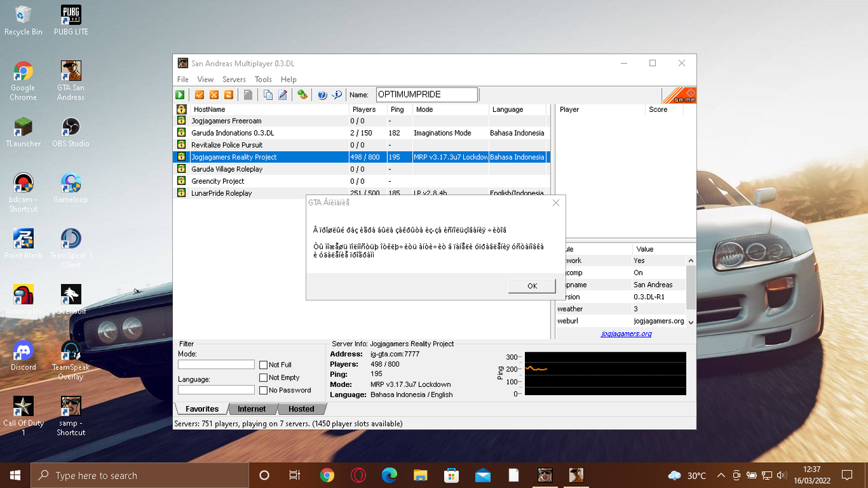Click the orange X delete-server icon

click(x=214, y=95)
